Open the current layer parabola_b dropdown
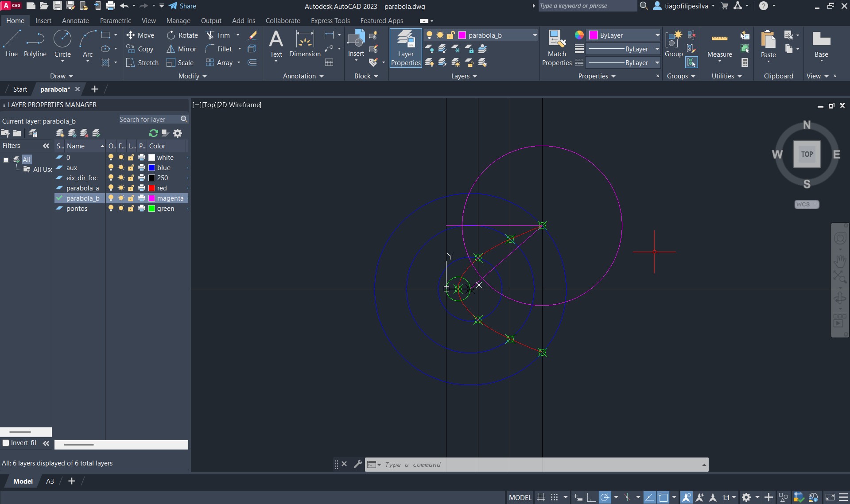Screen dimensions: 850x504 (x=534, y=35)
